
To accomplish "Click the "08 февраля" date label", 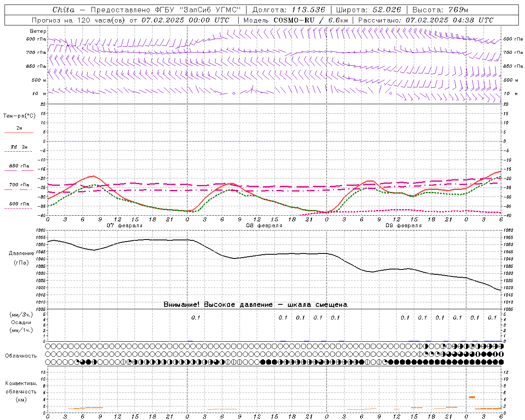I will [264, 226].
